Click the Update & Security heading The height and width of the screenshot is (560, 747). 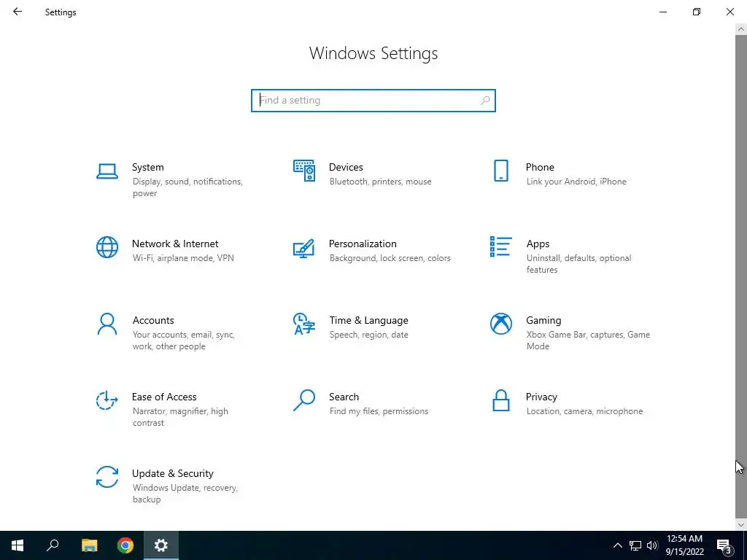click(172, 474)
